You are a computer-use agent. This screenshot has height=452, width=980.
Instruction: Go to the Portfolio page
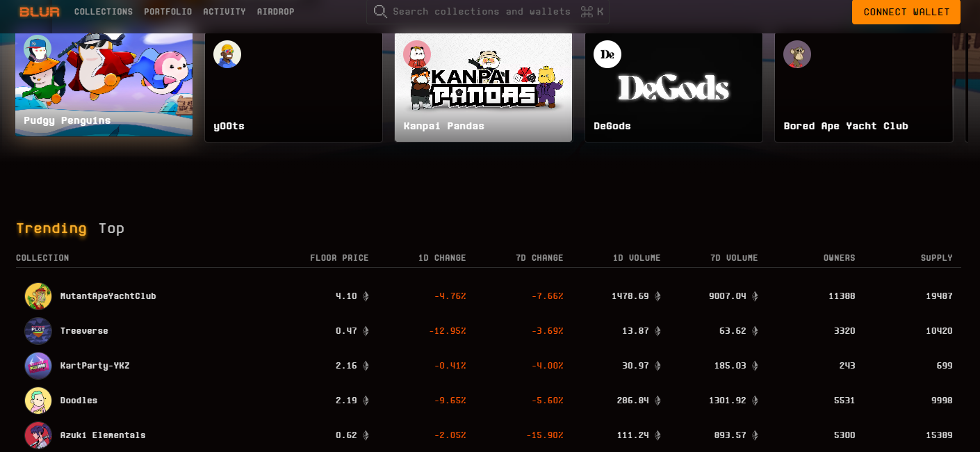tap(168, 12)
